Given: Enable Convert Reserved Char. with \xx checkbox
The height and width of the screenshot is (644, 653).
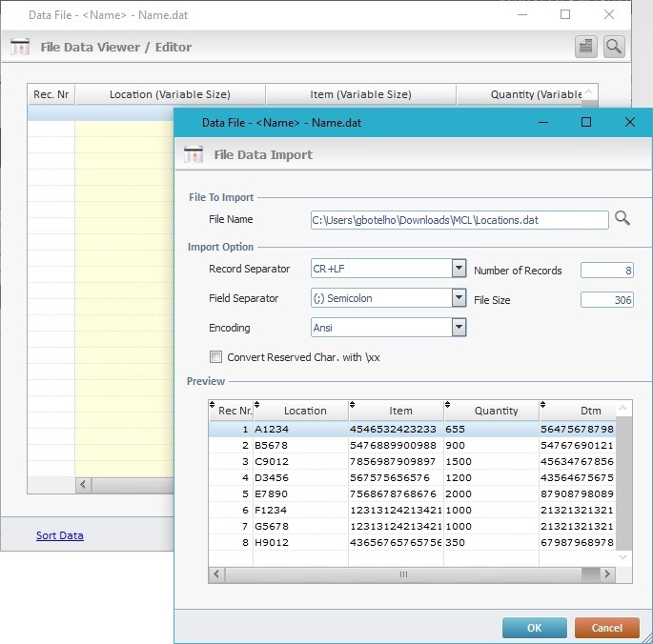Looking at the screenshot, I should click(x=216, y=357).
